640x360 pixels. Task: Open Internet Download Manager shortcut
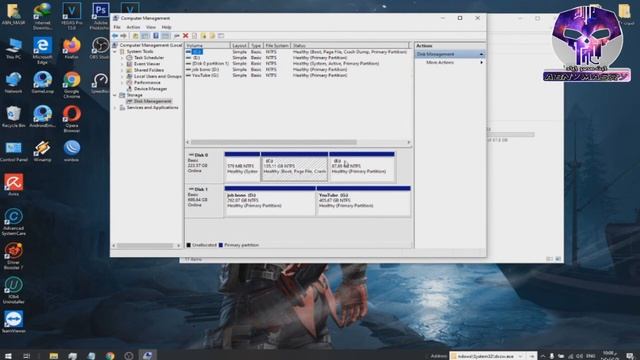[x=42, y=16]
